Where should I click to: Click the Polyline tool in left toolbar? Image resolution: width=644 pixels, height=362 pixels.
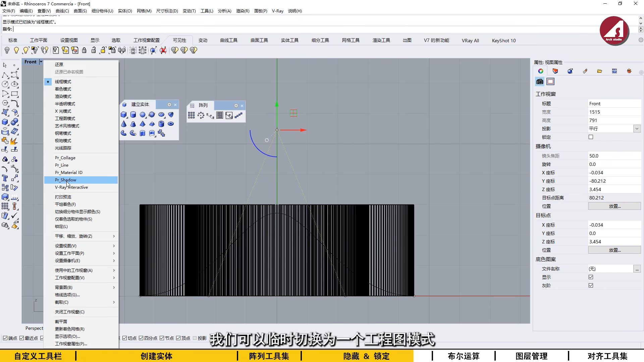(x=5, y=75)
